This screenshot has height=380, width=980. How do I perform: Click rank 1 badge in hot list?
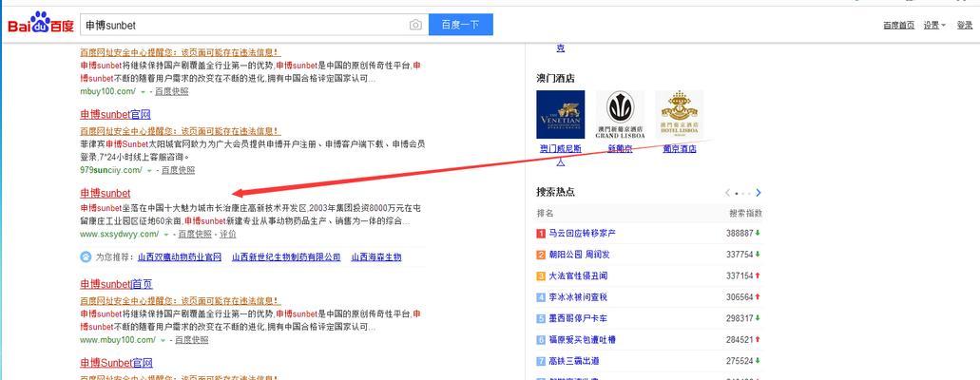(x=541, y=233)
